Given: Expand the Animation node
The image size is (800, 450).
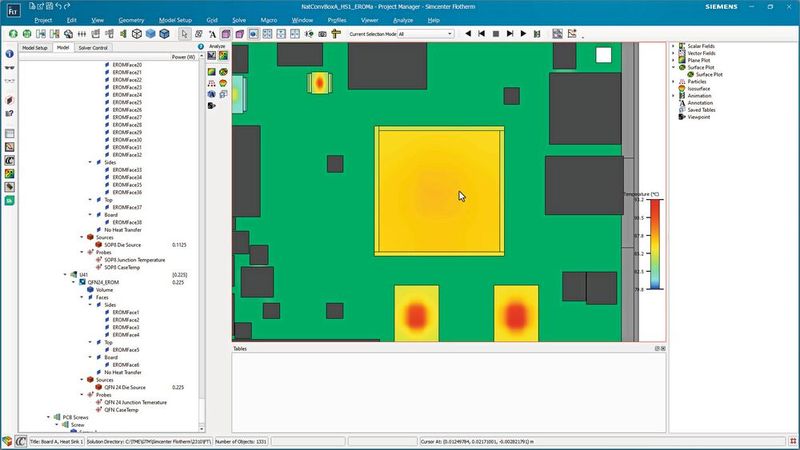Looking at the screenshot, I should [x=673, y=96].
